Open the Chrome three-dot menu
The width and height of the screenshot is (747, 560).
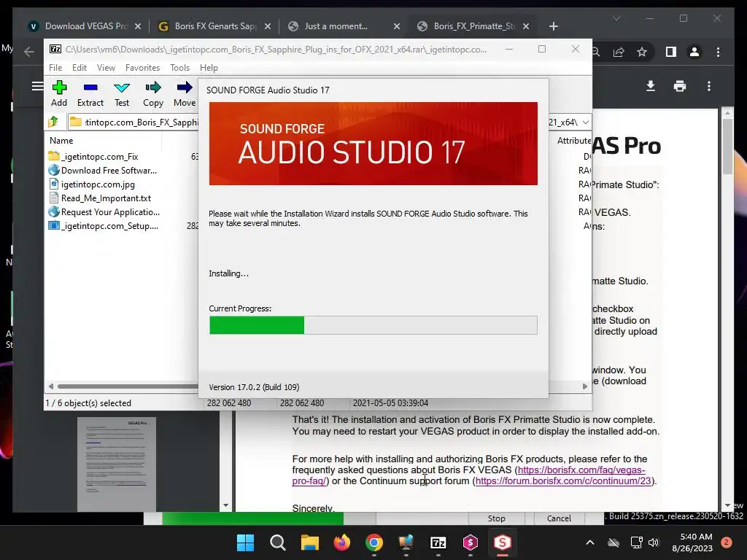click(x=718, y=52)
